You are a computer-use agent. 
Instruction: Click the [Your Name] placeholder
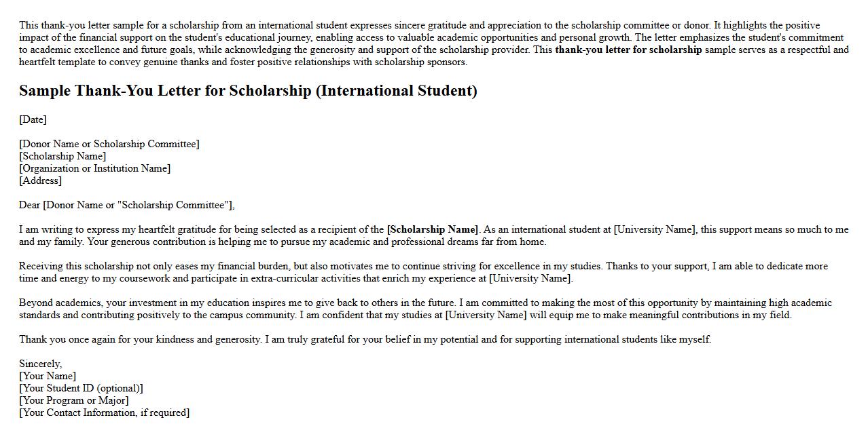(x=48, y=376)
